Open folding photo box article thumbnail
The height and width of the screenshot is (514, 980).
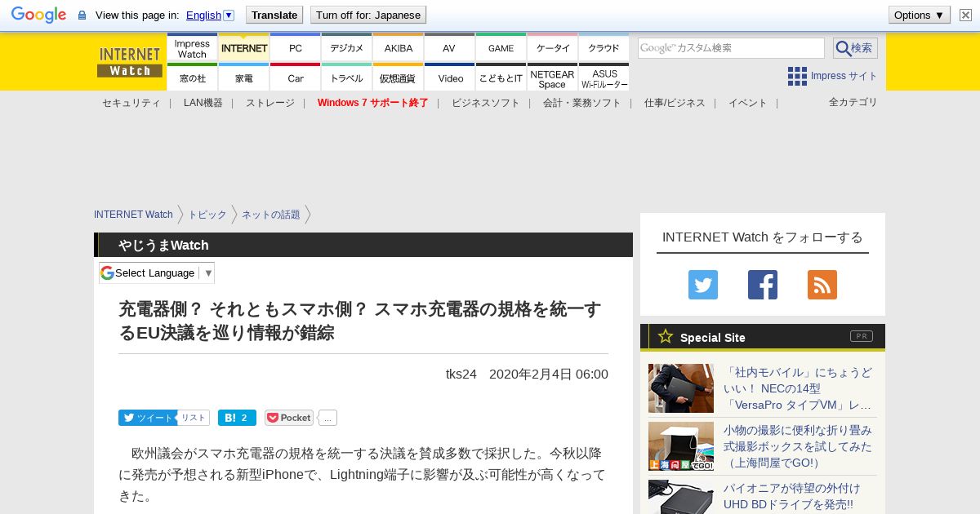[x=681, y=446]
